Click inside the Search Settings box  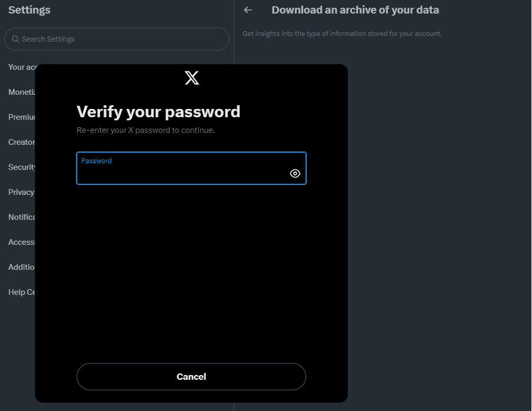coord(88,39)
